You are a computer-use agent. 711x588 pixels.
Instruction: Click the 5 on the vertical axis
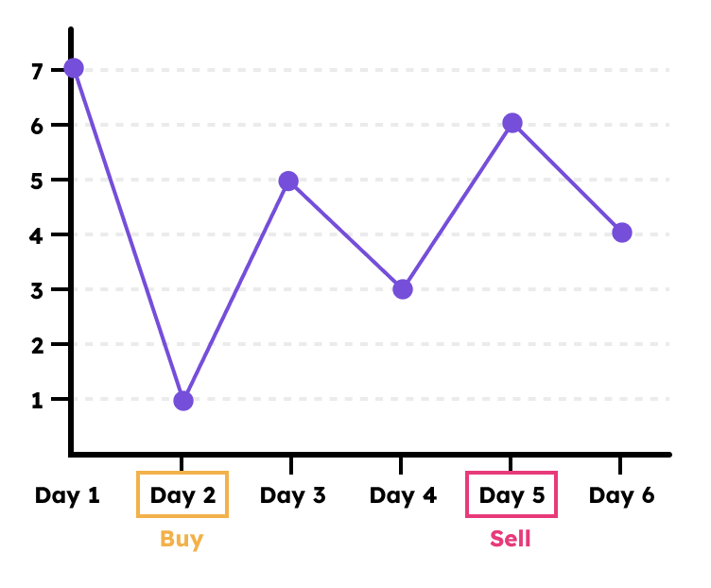point(37,180)
